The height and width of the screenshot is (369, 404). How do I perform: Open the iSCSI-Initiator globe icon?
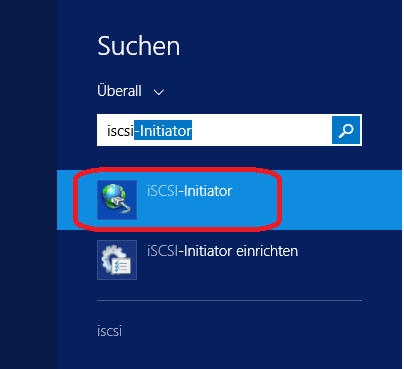coord(117,200)
